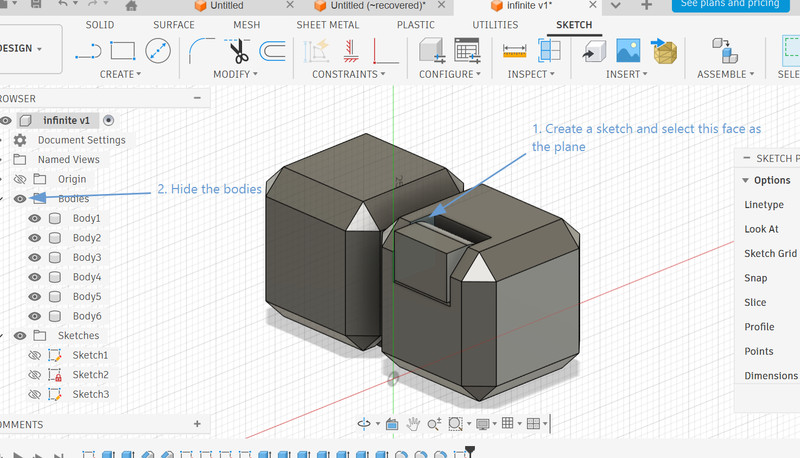The height and width of the screenshot is (458, 800).
Task: Open the MODIFY dropdown menu
Action: click(x=235, y=74)
